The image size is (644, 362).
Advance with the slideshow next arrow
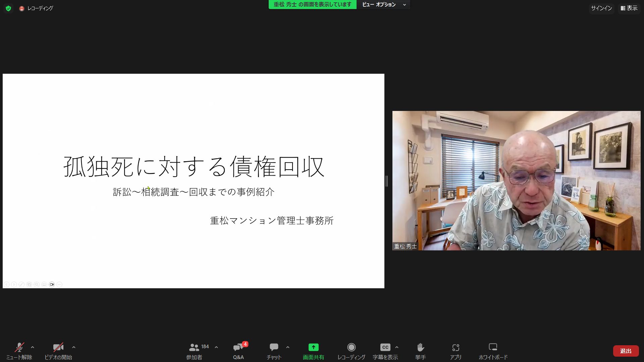pyautogui.click(x=14, y=285)
